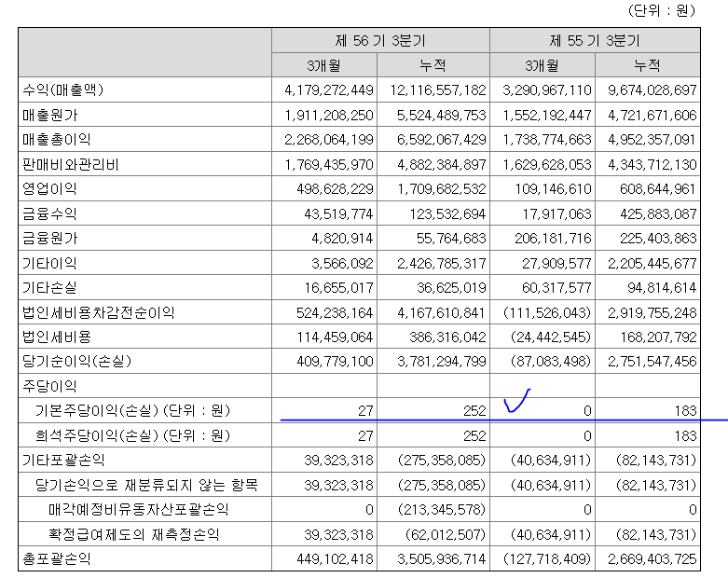Click the 기타이익 row label
The height and width of the screenshot is (578, 728).
click(49, 263)
